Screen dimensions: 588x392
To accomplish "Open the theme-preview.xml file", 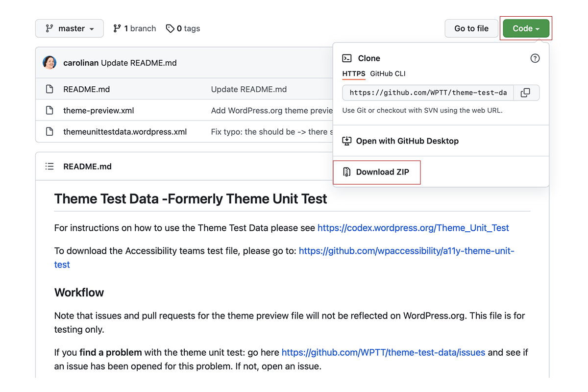I will [98, 110].
